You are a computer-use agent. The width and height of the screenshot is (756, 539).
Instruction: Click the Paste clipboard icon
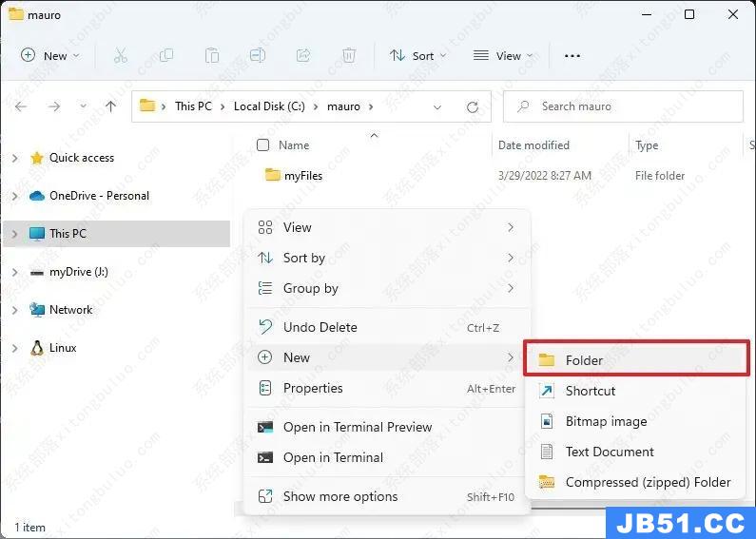[212, 56]
